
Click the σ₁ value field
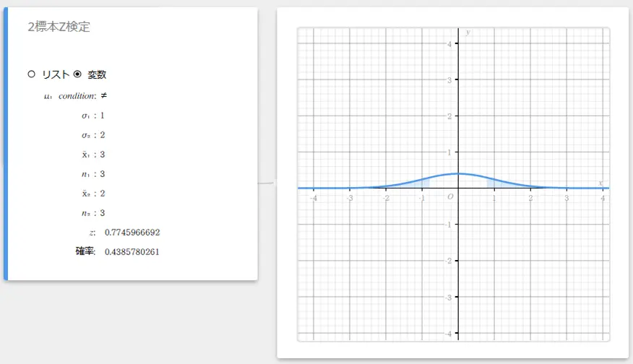(x=102, y=116)
